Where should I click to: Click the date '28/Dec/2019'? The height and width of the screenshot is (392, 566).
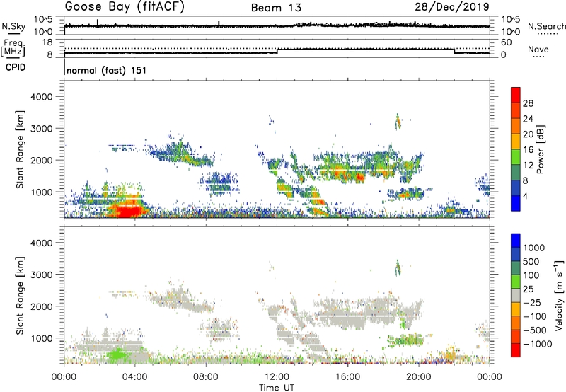tap(452, 6)
